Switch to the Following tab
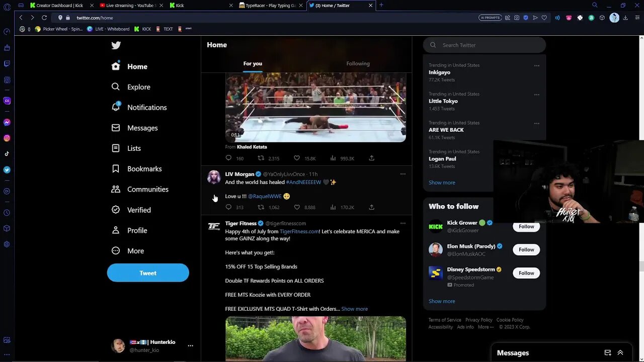This screenshot has height=362, width=644. tap(358, 64)
